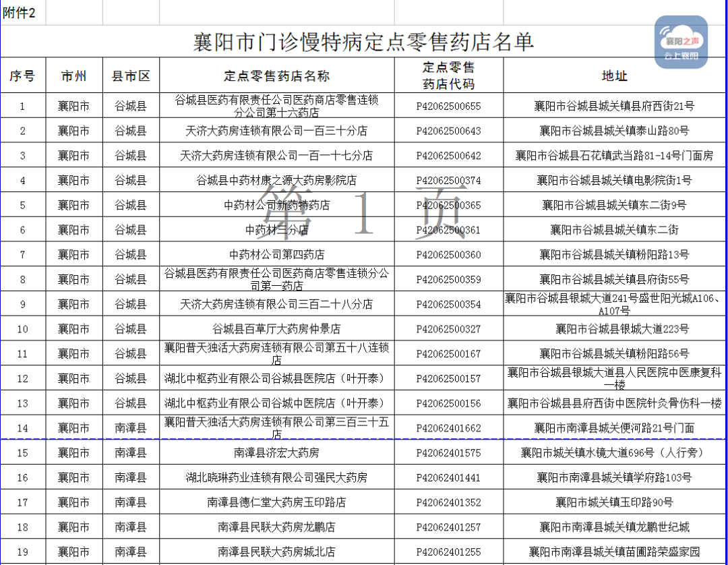
Task: Click the code cell P42062500365
Action: (448, 205)
